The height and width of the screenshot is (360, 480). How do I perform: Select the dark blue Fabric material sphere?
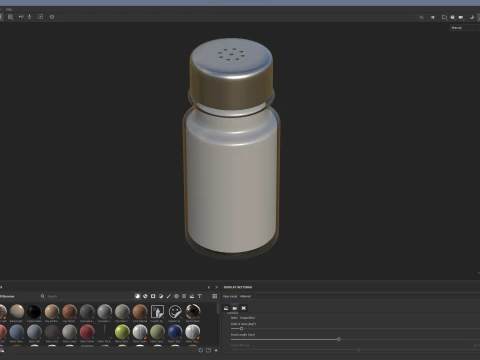175,332
